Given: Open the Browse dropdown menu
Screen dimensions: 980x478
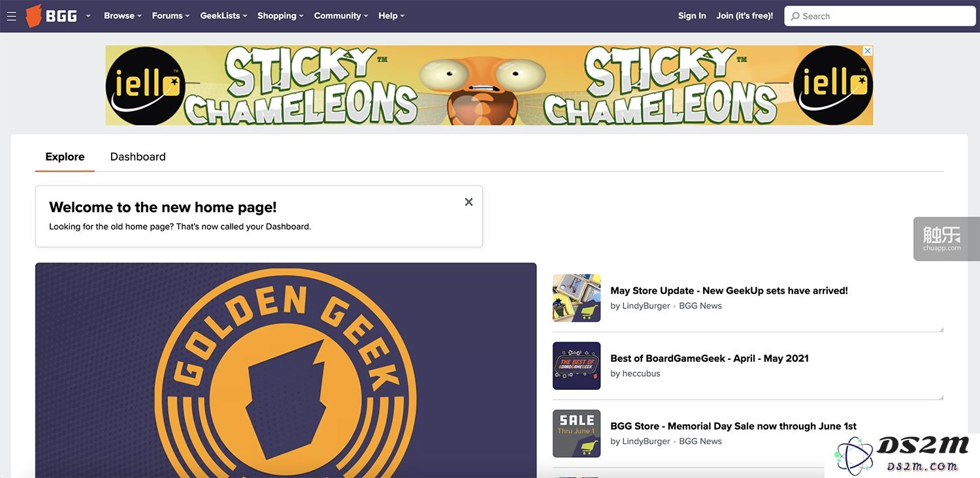Looking at the screenshot, I should click(122, 16).
